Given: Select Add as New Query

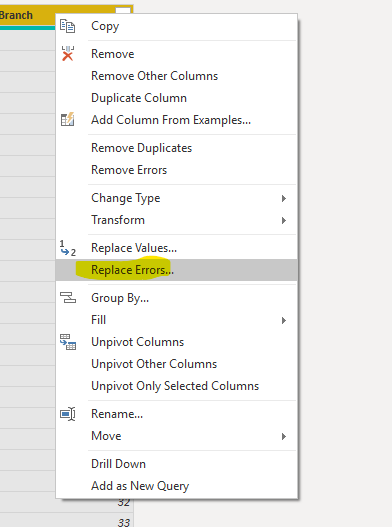Looking at the screenshot, I should pyautogui.click(x=177, y=486).
